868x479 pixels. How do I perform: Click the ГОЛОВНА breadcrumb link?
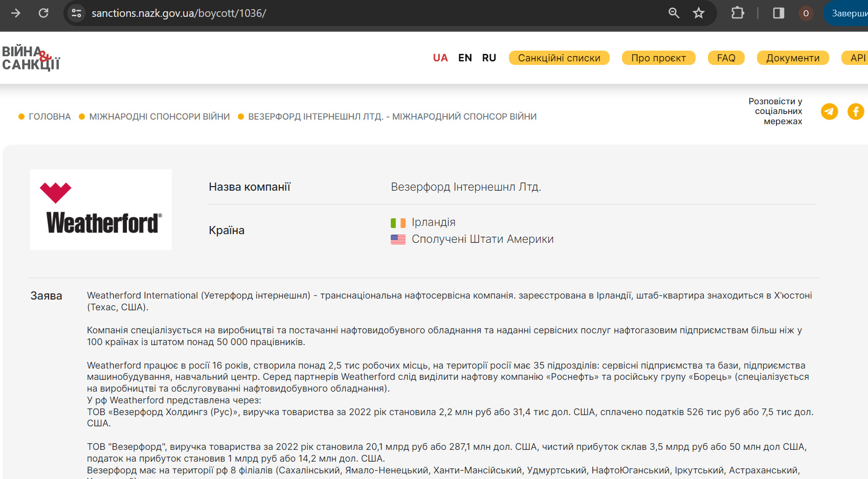tap(50, 117)
